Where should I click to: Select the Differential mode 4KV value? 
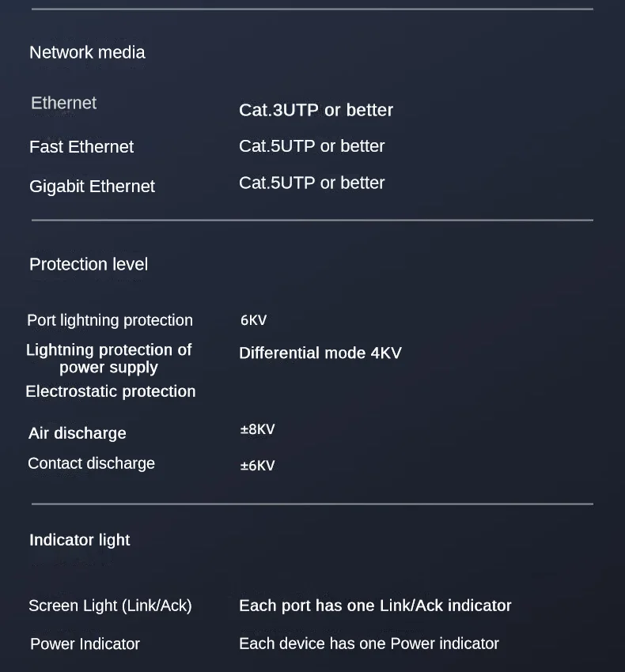pyautogui.click(x=320, y=353)
